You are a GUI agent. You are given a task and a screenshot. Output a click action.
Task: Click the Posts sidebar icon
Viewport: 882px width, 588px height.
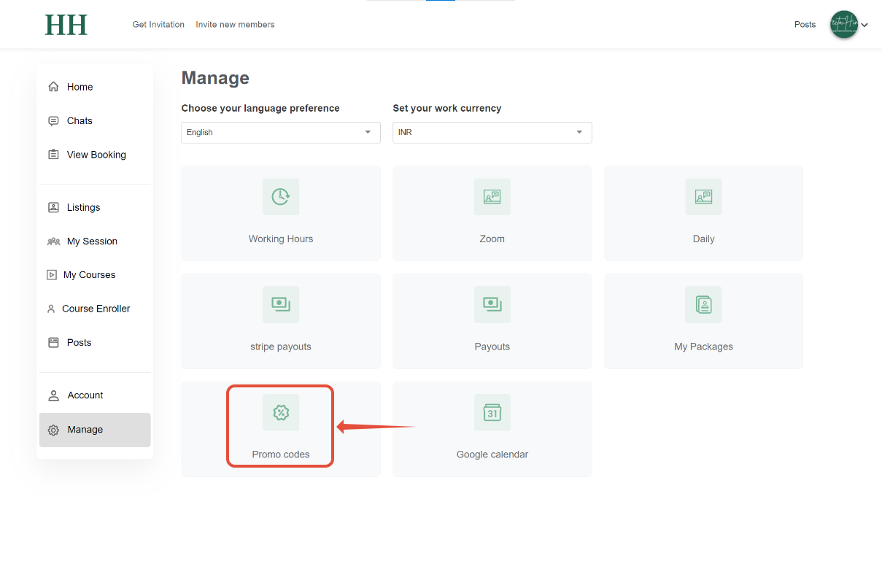pos(53,342)
